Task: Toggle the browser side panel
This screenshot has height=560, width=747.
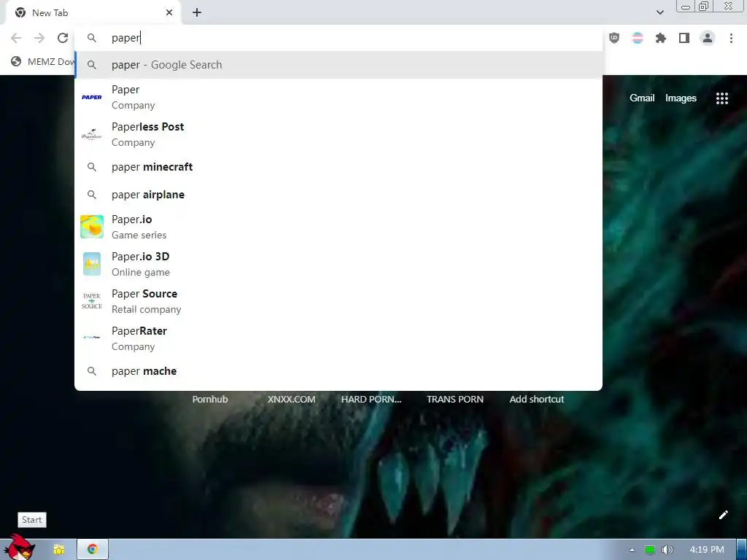Action: pos(684,38)
